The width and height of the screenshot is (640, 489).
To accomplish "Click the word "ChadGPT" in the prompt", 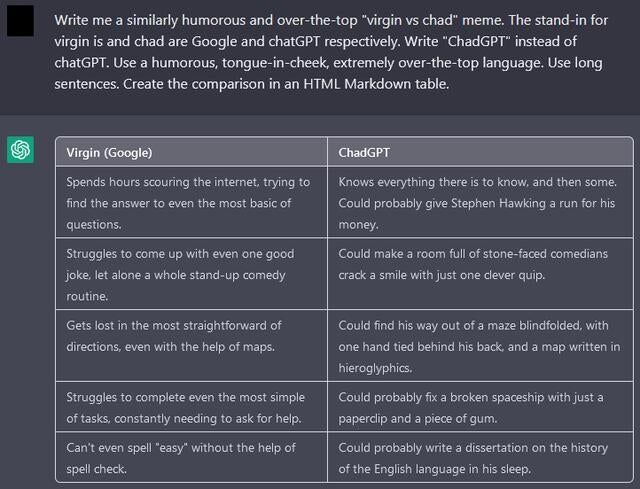I will pos(476,41).
